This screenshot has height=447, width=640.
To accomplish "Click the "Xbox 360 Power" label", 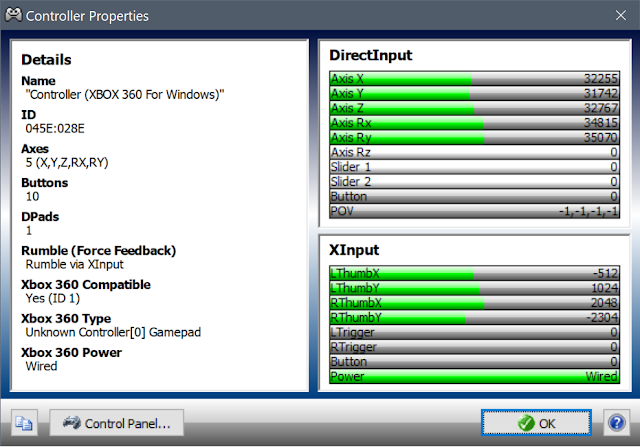I will [x=71, y=352].
